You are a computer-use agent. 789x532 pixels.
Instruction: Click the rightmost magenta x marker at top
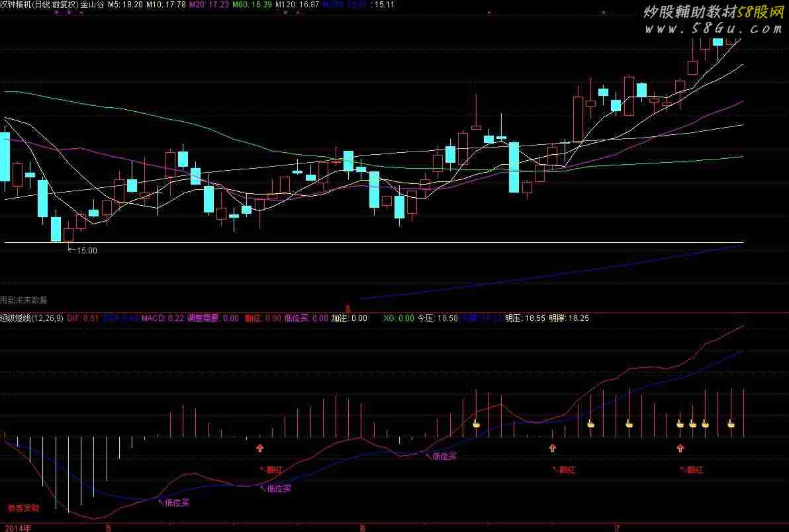tap(604, 13)
